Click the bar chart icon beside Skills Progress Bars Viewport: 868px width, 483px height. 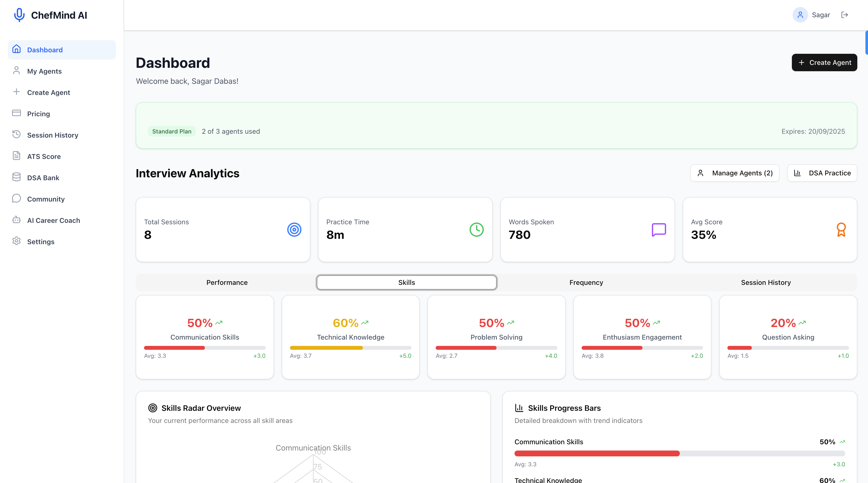coord(519,408)
